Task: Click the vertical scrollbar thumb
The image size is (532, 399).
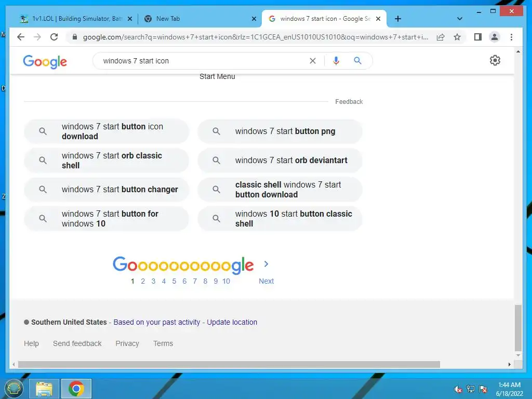Action: 518,328
